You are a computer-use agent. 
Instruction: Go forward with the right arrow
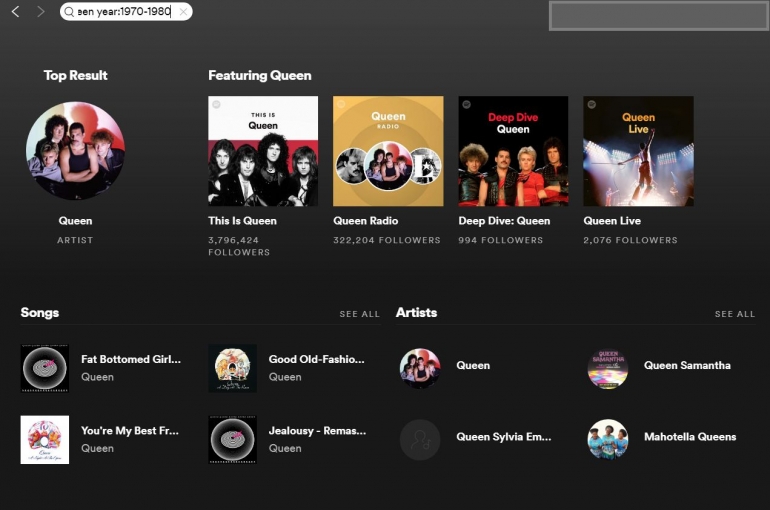[41, 11]
